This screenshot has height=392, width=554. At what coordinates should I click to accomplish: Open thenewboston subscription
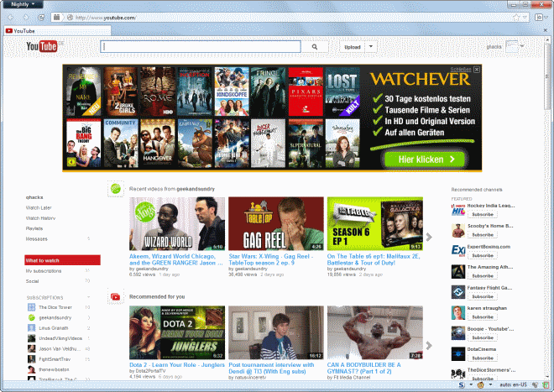(54, 369)
